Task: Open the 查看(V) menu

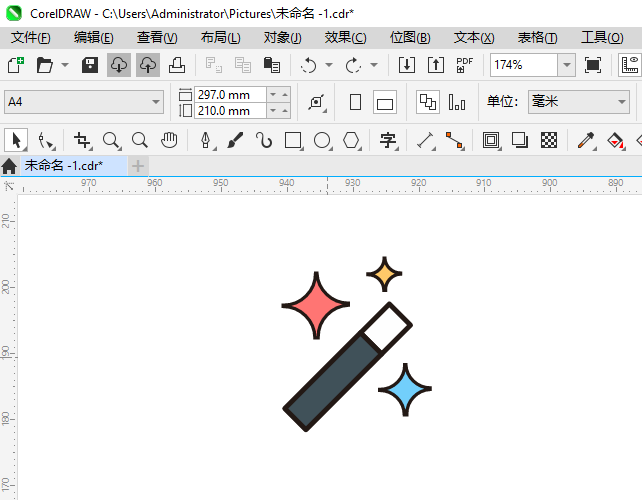Action: [157, 38]
